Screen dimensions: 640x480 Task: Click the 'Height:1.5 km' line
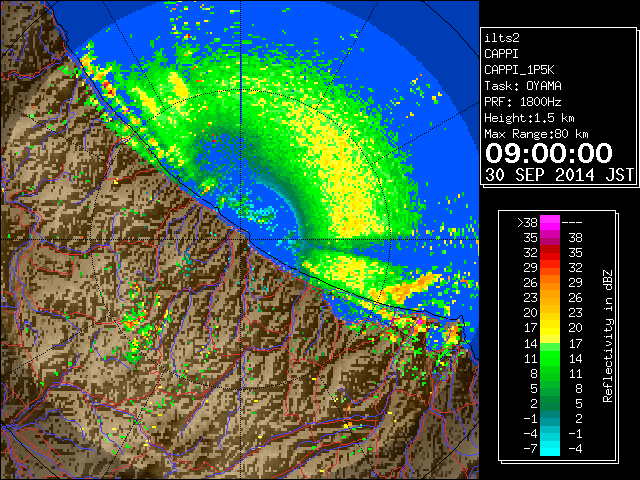[x=529, y=118]
